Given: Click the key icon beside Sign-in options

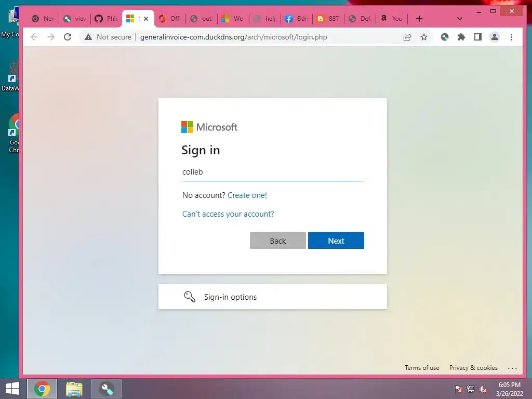Looking at the screenshot, I should point(189,297).
